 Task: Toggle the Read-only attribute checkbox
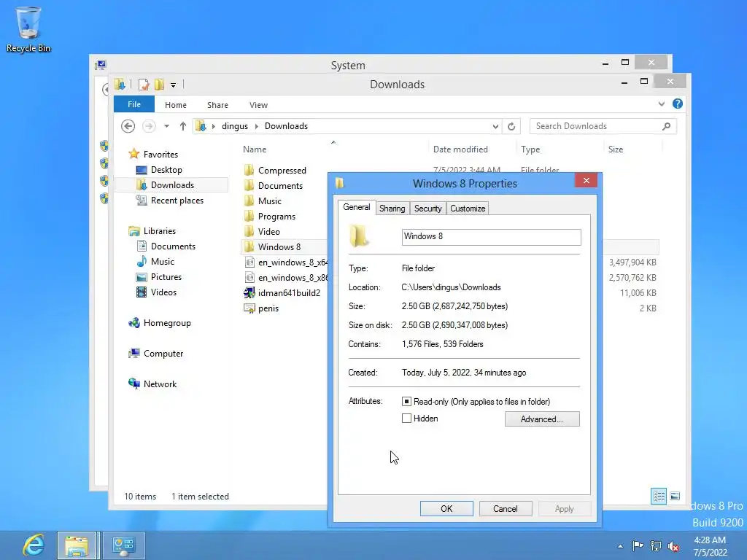click(406, 402)
